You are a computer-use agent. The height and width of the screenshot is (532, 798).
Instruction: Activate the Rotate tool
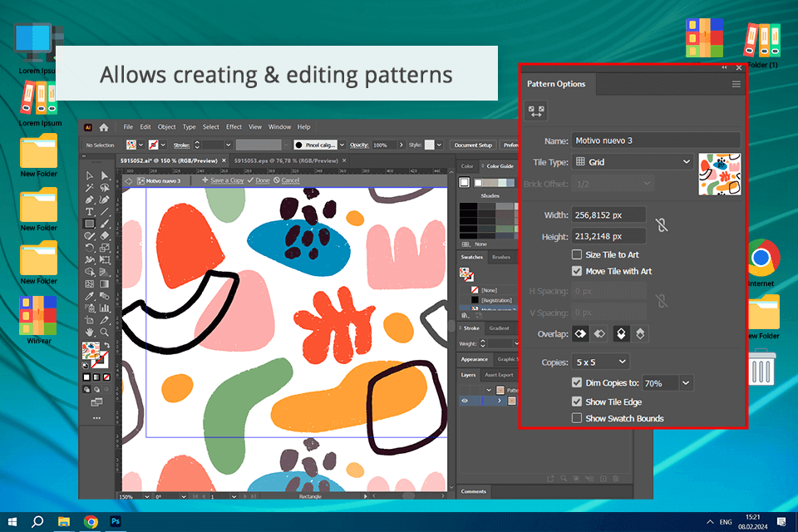tap(90, 248)
